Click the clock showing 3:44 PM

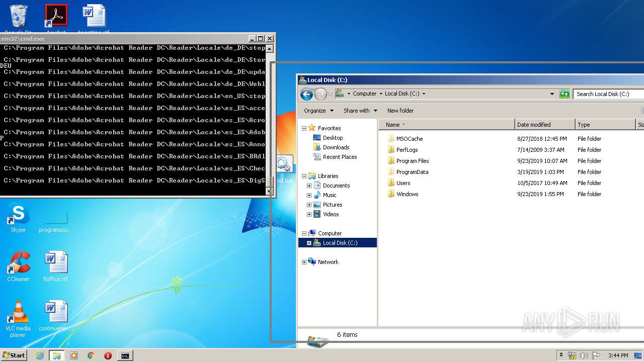pyautogui.click(x=618, y=355)
